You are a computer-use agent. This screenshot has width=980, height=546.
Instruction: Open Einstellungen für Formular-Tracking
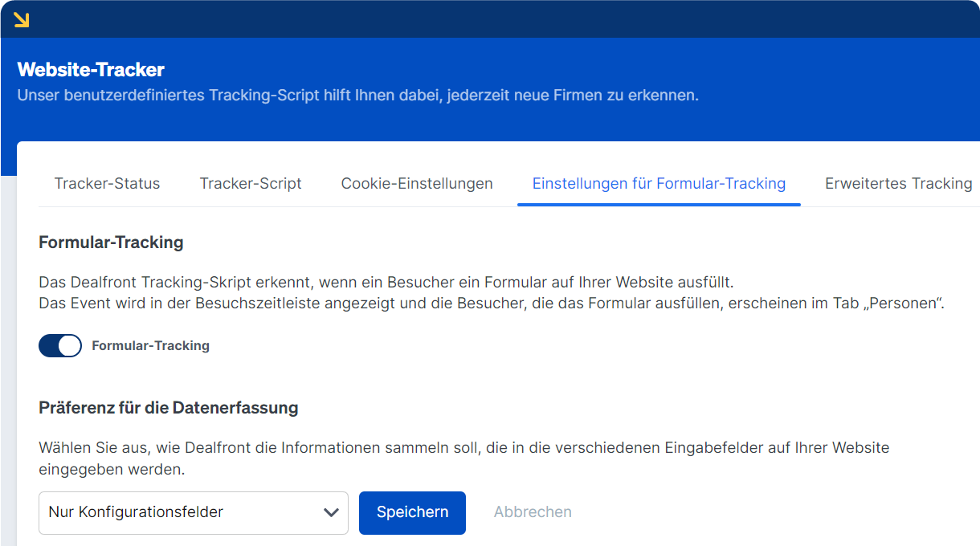pos(658,183)
